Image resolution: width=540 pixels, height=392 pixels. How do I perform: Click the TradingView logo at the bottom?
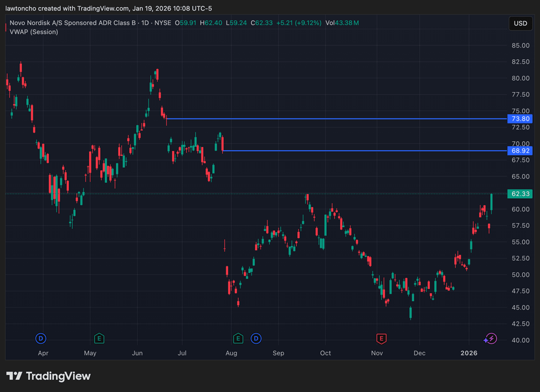tap(49, 376)
